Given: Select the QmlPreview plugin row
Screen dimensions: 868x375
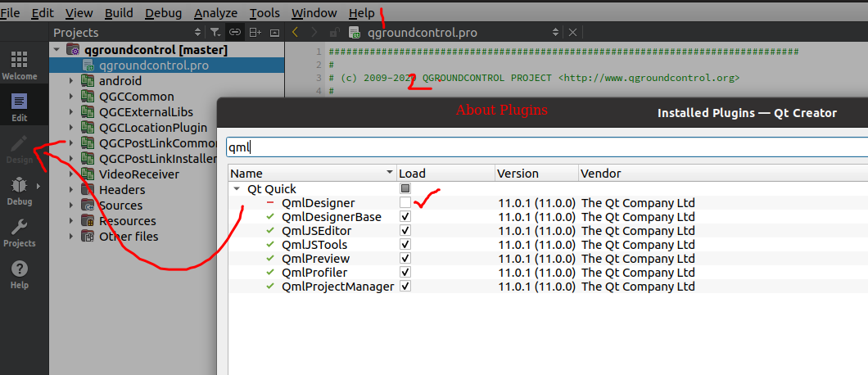Looking at the screenshot, I should pyautogui.click(x=548, y=258).
